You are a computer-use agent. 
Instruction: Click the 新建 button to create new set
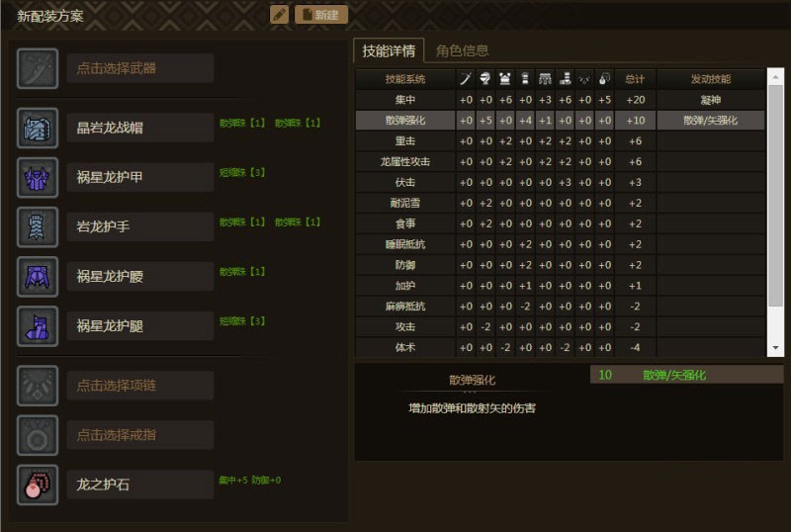[321, 15]
